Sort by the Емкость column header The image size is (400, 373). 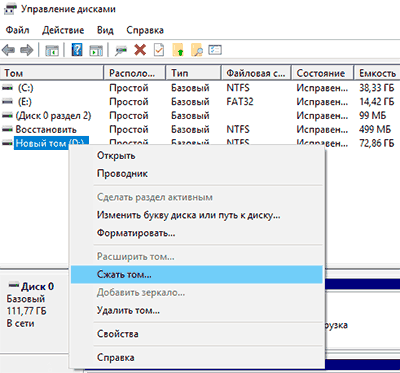pyautogui.click(x=377, y=73)
